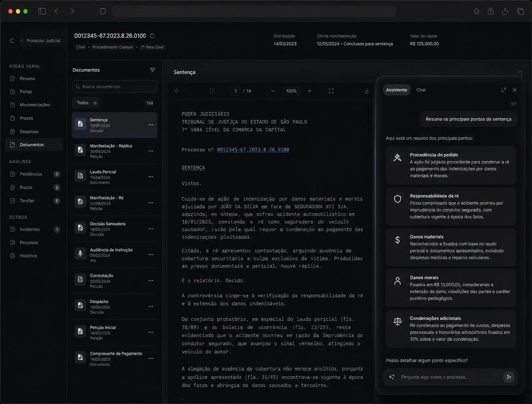Viewport: 532px width, 404px height.
Task: Click the process number link in document
Action: tap(253, 150)
